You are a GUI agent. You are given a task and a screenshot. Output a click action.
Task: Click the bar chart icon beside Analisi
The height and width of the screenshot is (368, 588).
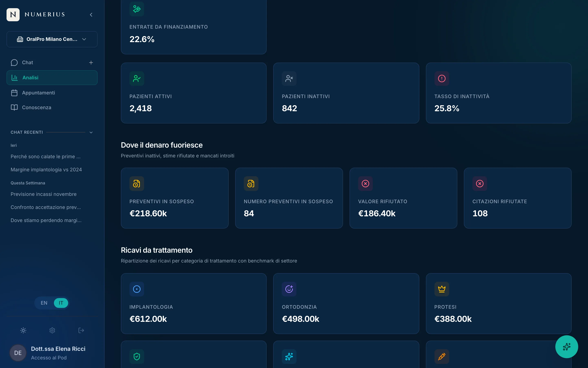pyautogui.click(x=14, y=78)
